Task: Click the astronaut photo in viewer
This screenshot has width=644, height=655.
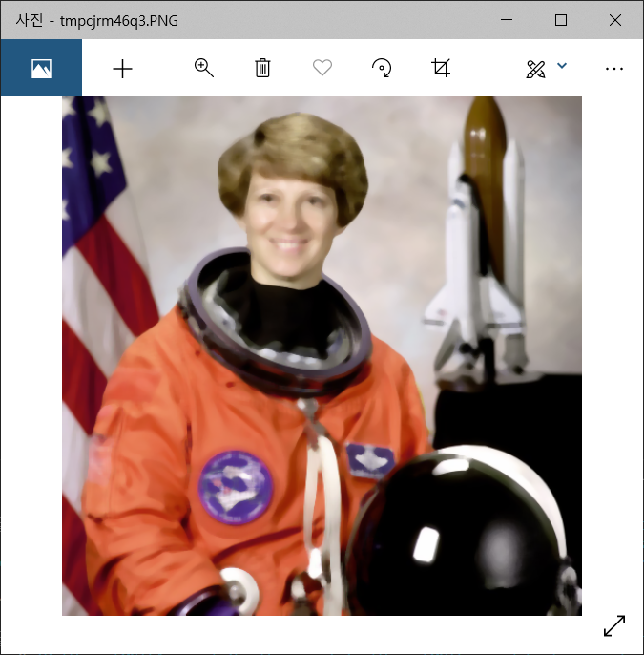Action: click(x=322, y=356)
